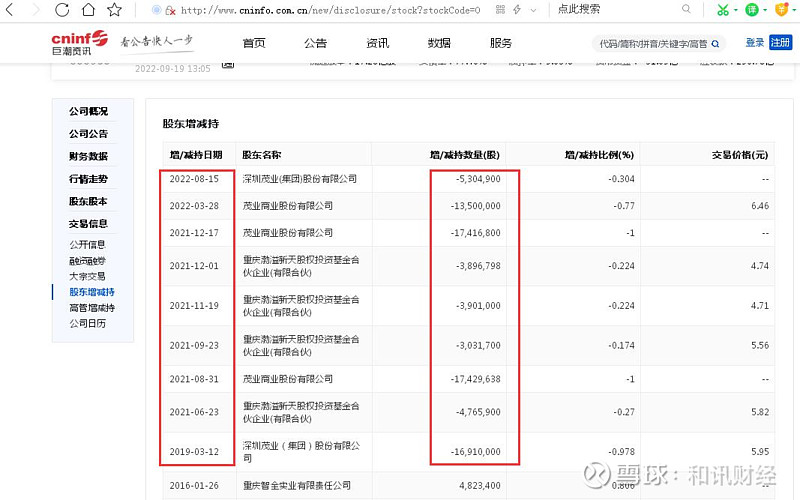Viewport: 800px width, 500px height.
Task: Click the 交易价格(元) column header
Action: (740, 155)
